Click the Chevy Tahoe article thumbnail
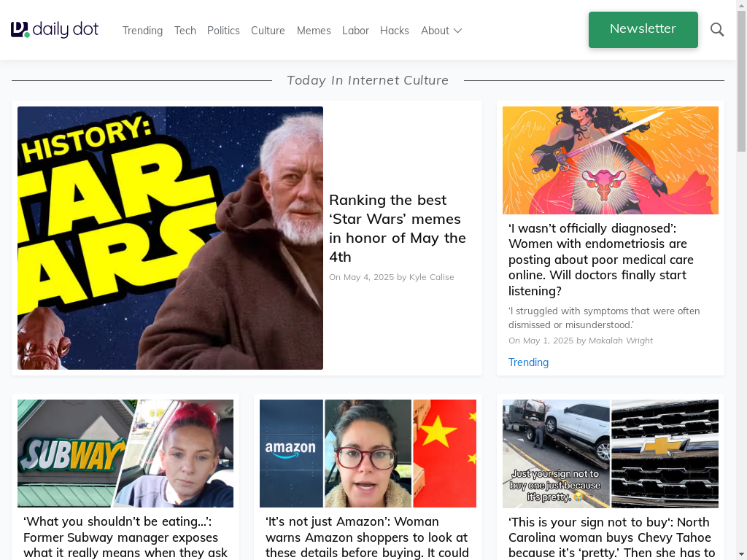This screenshot has height=560, width=747. click(611, 454)
